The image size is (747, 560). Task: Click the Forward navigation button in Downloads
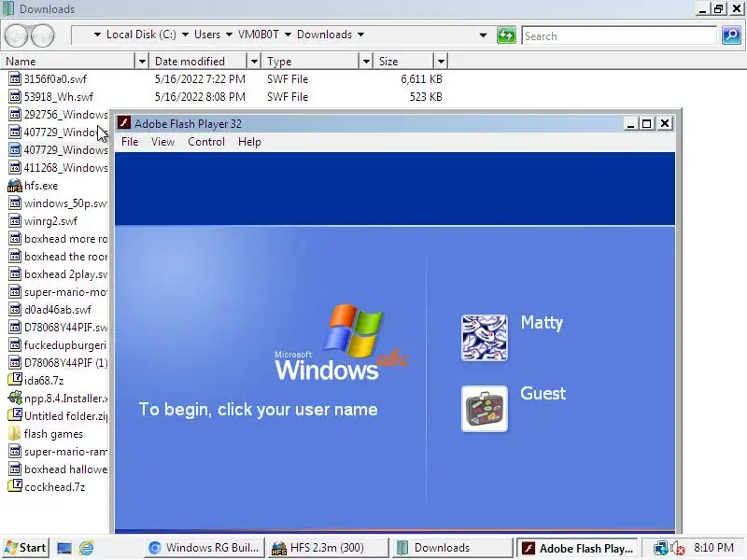42,35
